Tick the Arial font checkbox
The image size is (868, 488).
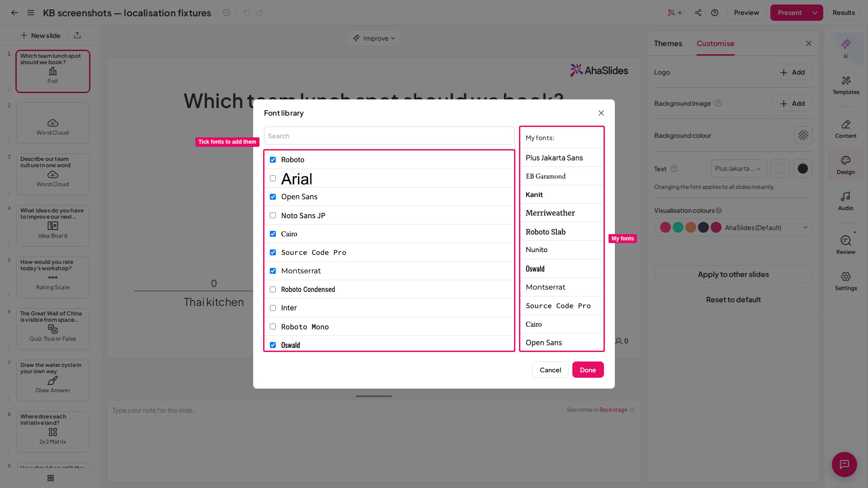coord(273,178)
